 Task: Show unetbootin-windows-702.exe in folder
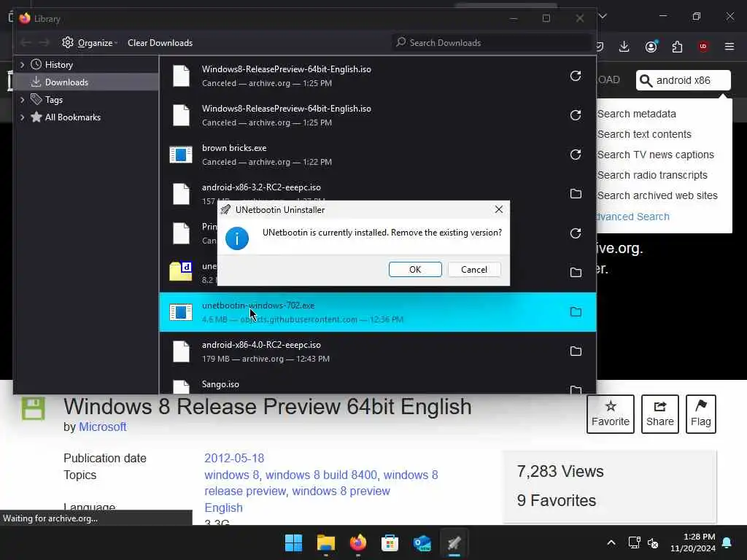[x=576, y=312]
